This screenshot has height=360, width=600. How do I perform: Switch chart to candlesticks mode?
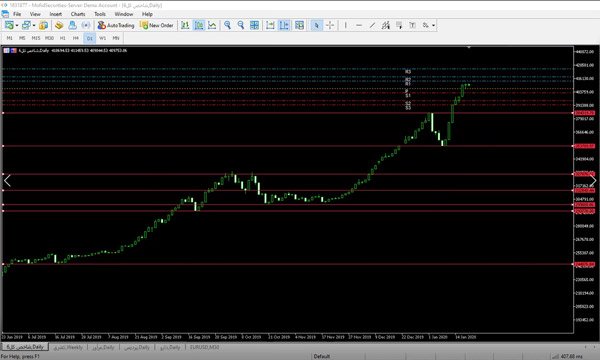[199, 25]
